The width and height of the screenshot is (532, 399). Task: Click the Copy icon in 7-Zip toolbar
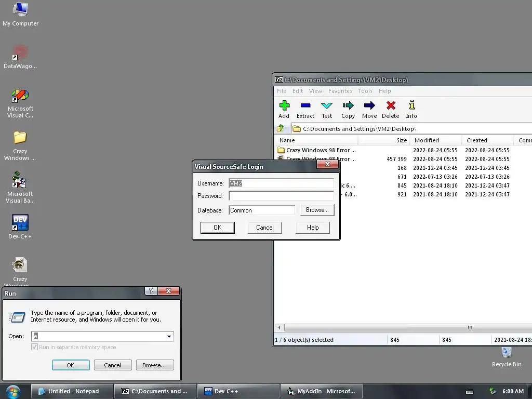point(348,105)
